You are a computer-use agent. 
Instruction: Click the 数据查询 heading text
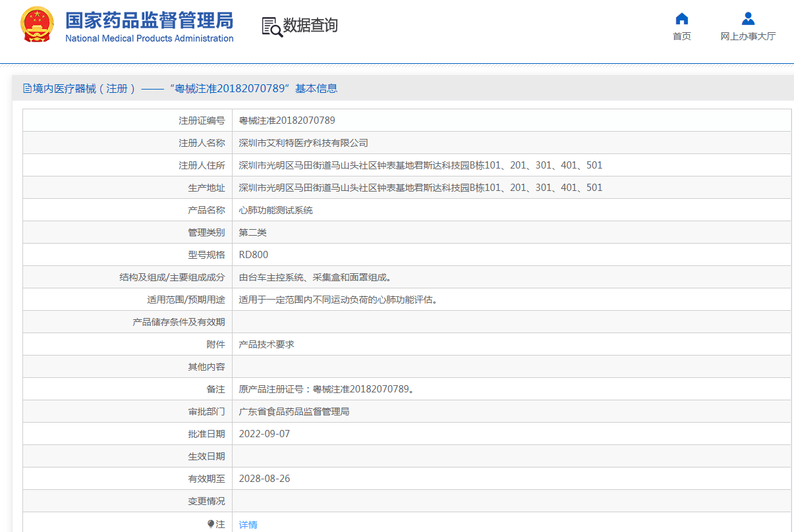click(x=310, y=26)
